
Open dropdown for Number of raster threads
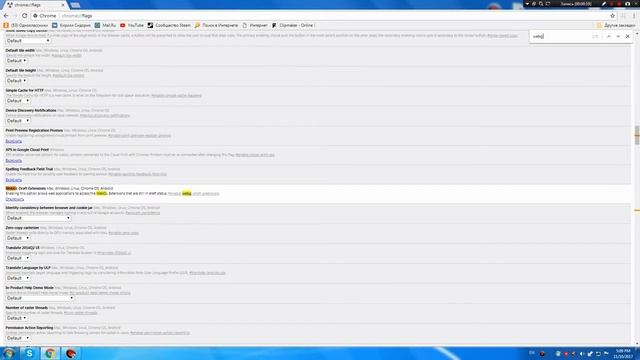pyautogui.click(x=16, y=318)
